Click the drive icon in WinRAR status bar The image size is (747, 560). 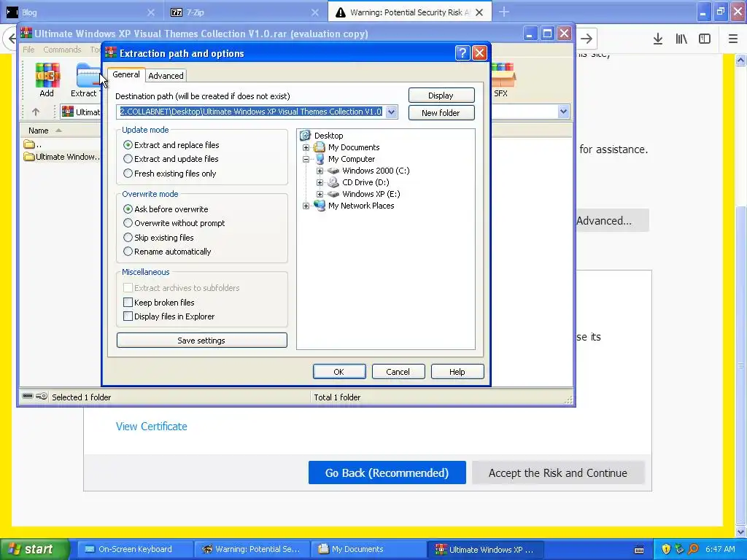[x=28, y=396]
